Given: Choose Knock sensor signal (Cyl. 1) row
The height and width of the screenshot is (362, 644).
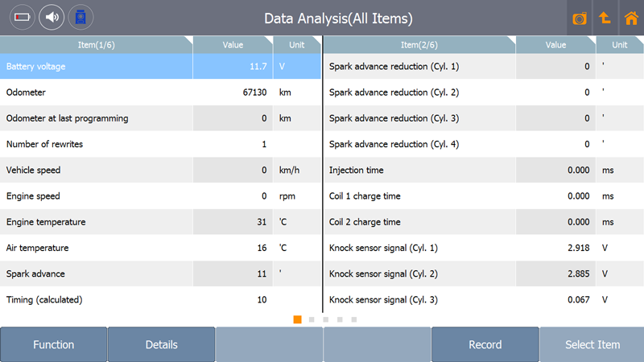Looking at the screenshot, I should click(x=484, y=248).
